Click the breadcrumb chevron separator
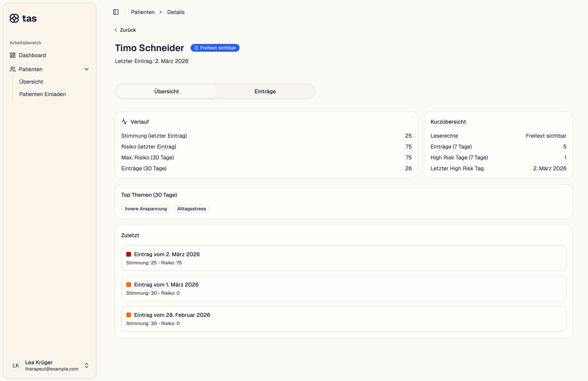The image size is (588, 381). tap(161, 12)
